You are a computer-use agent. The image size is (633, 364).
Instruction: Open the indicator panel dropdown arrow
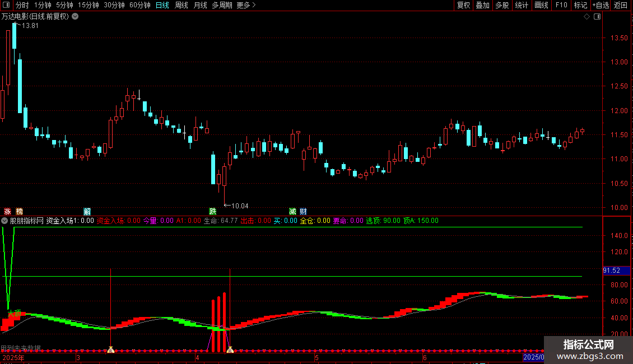pos(4,221)
